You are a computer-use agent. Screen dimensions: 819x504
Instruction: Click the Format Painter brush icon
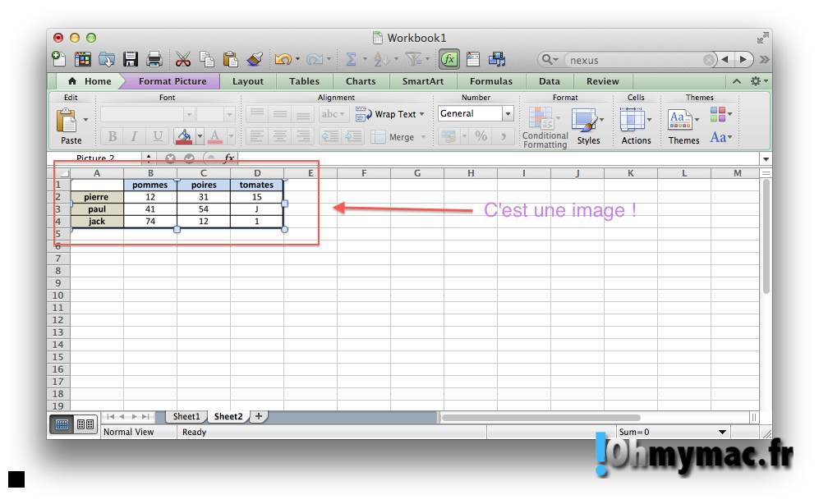click(x=254, y=59)
